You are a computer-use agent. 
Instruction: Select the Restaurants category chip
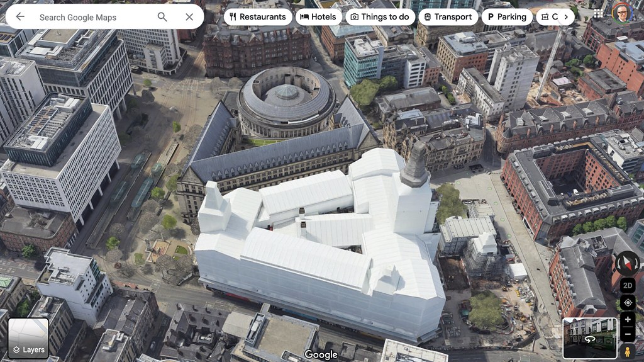(x=258, y=17)
